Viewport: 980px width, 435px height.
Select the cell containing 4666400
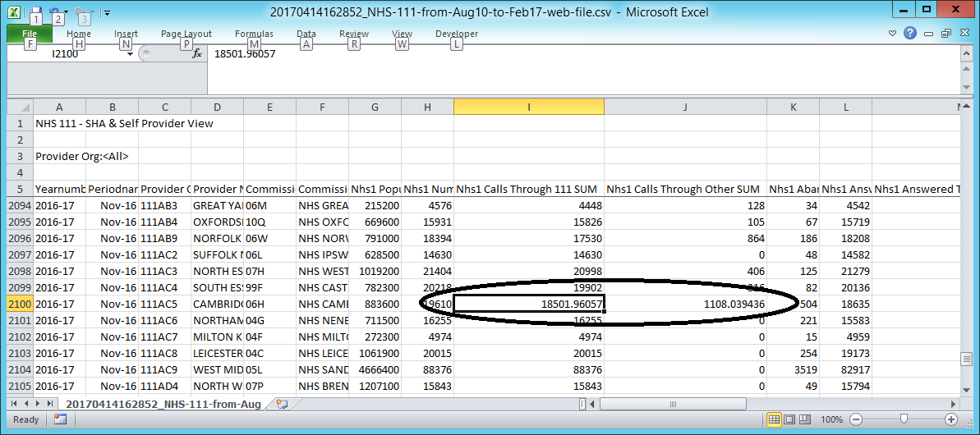pos(375,371)
